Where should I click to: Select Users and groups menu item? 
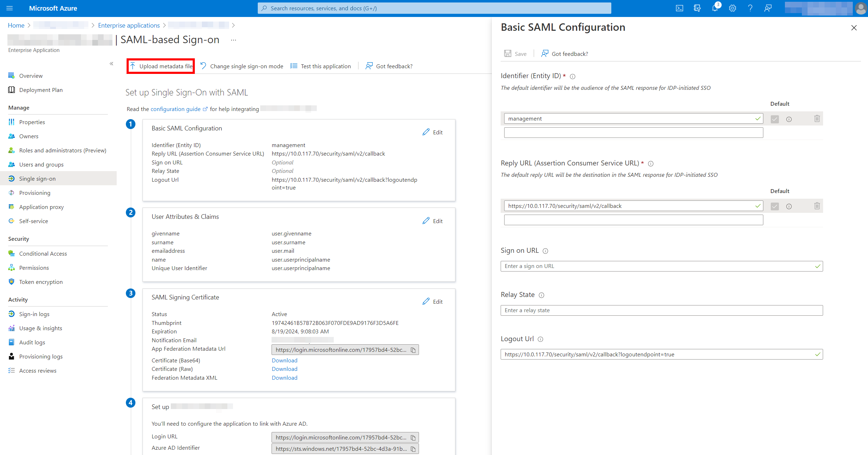41,164
